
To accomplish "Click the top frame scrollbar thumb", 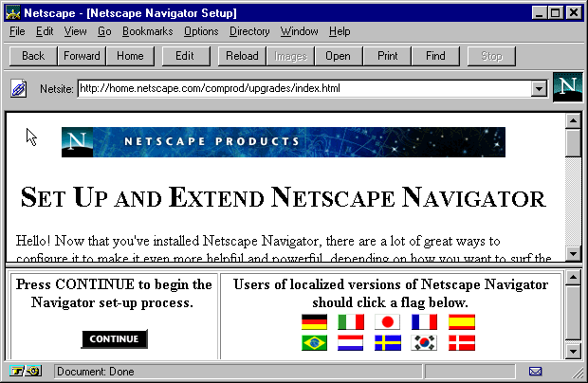I will click(x=574, y=143).
